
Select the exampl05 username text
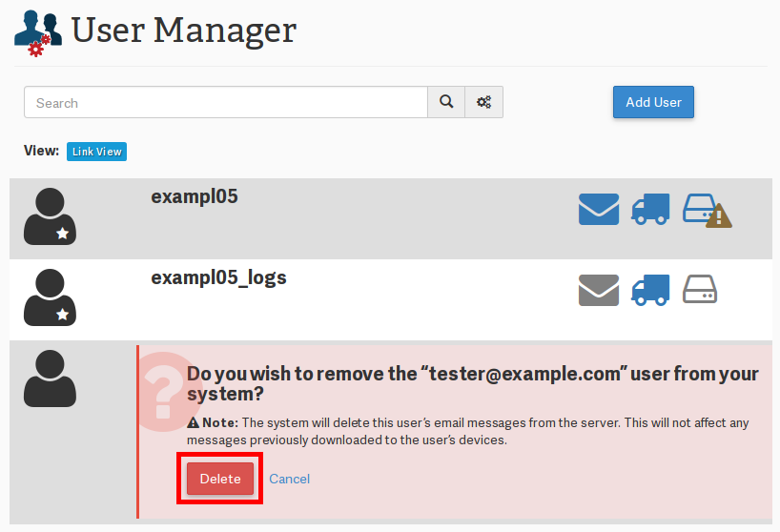click(x=195, y=197)
